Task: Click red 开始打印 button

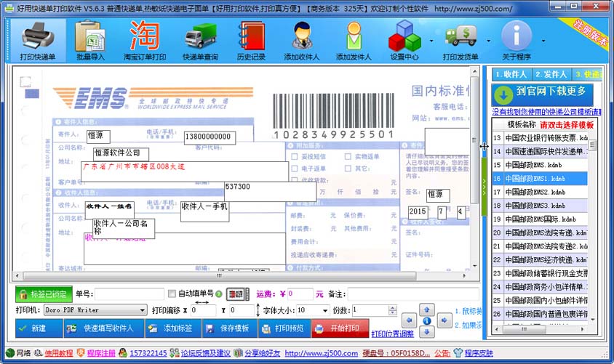Action: (340, 328)
